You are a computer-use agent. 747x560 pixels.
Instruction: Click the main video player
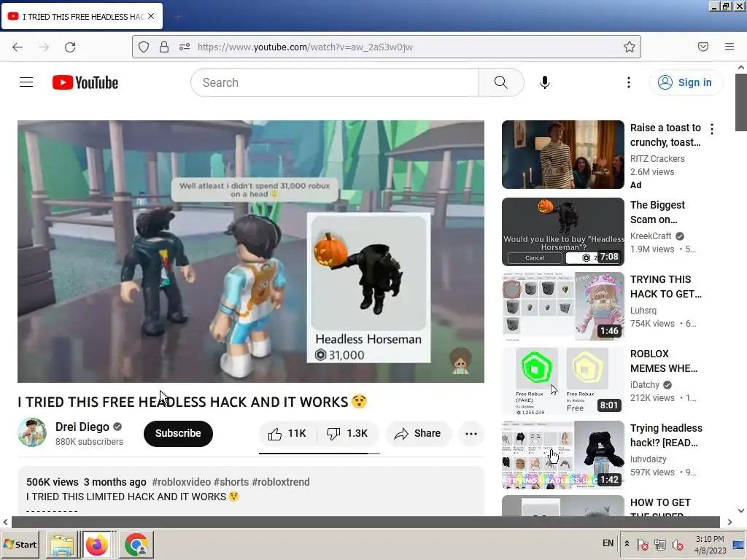click(251, 252)
